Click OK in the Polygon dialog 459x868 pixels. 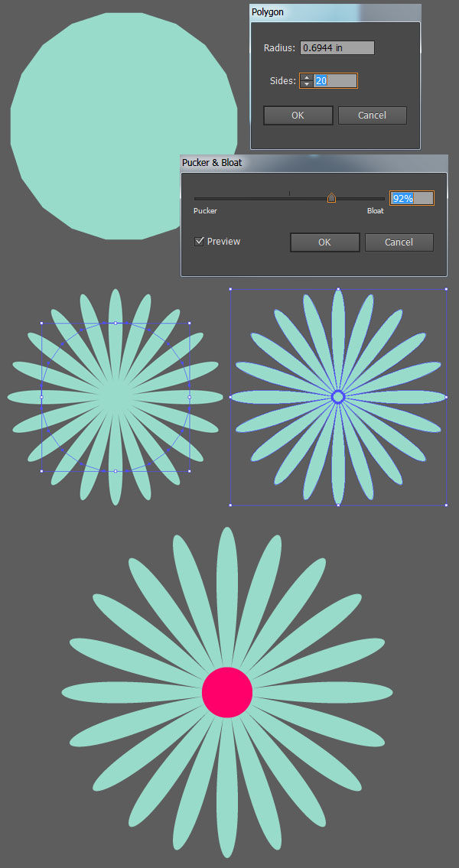(x=298, y=115)
